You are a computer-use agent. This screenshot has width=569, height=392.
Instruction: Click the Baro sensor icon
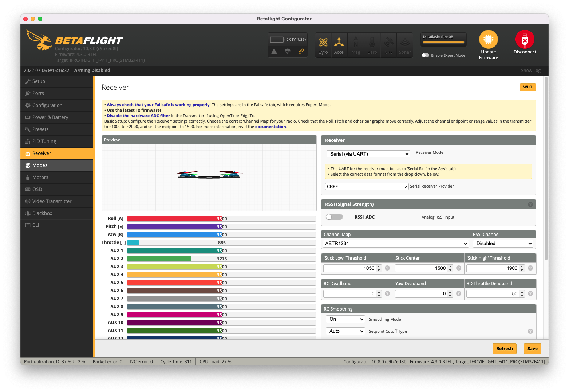point(372,45)
